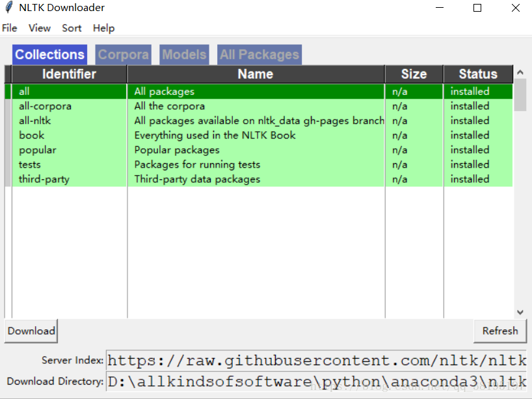Open the Help menu
Image resolution: width=532 pixels, height=399 pixels.
click(x=104, y=28)
